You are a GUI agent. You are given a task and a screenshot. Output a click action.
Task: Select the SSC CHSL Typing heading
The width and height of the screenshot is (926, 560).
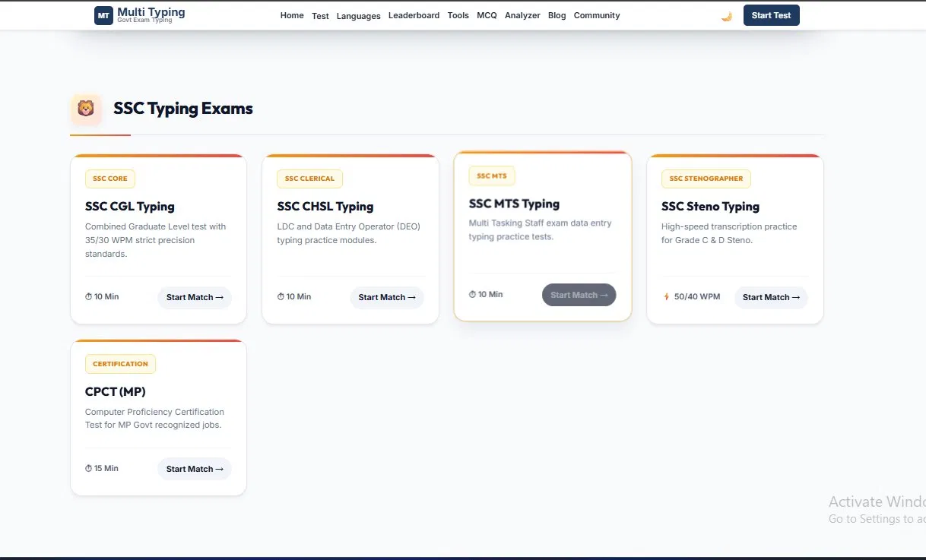click(325, 206)
